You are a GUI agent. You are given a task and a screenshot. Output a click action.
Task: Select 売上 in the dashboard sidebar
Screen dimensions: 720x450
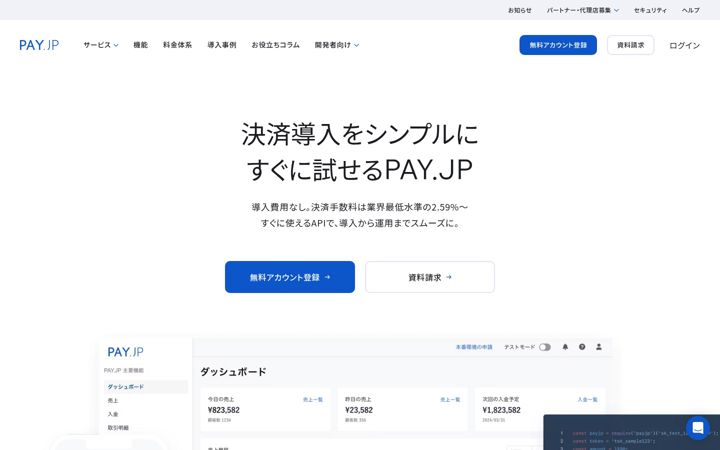click(113, 400)
